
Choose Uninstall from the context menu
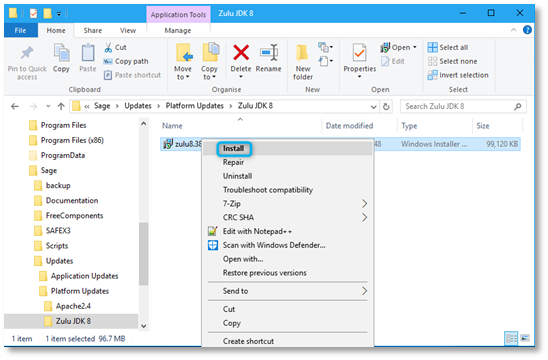(288, 176)
